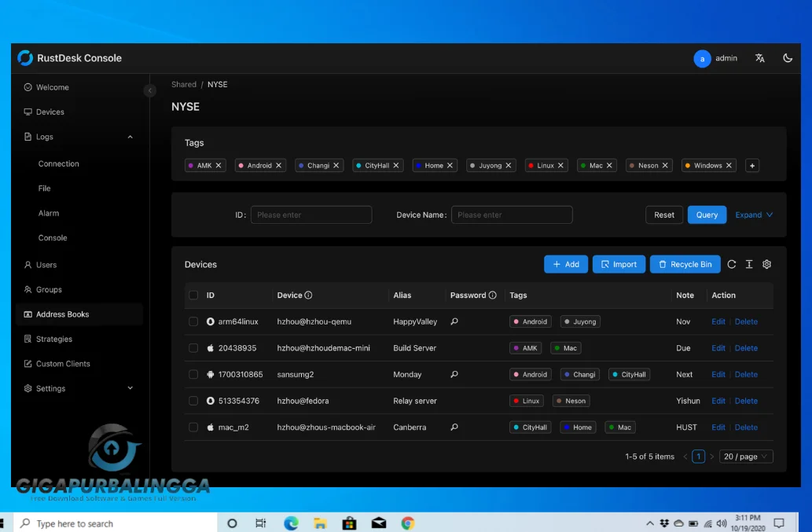The image size is (812, 532).
Task: Remove the CityHall tag
Action: [x=396, y=166]
